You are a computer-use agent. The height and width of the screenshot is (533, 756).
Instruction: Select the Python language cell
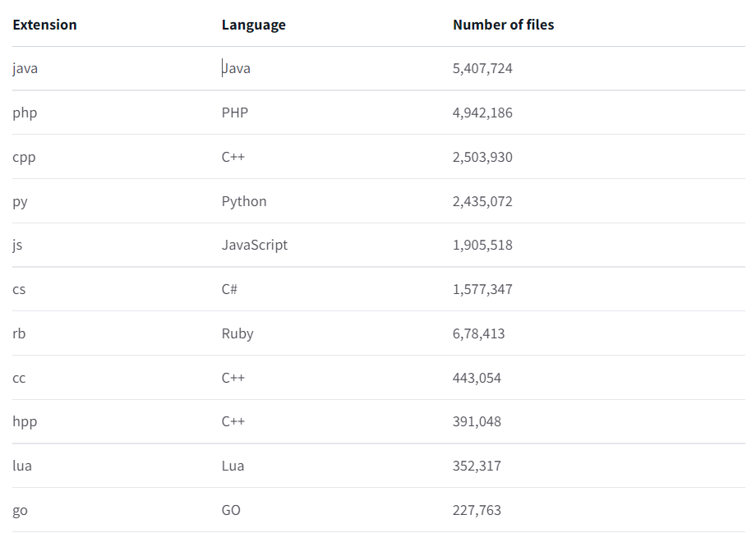(x=244, y=202)
